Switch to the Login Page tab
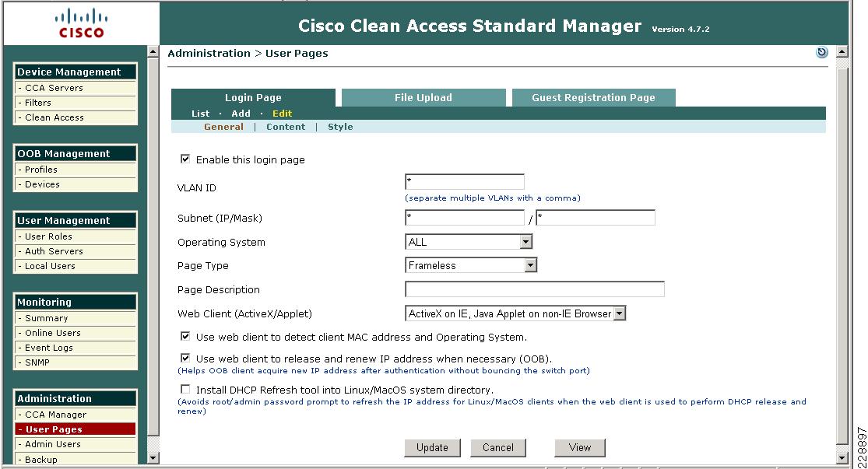The image size is (868, 469). click(253, 97)
